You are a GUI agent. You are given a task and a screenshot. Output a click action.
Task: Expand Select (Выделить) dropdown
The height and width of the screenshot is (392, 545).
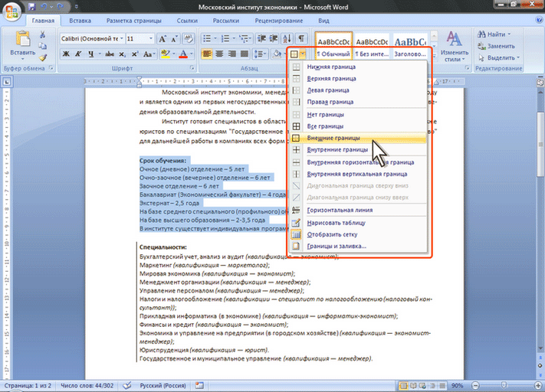[x=518, y=57]
